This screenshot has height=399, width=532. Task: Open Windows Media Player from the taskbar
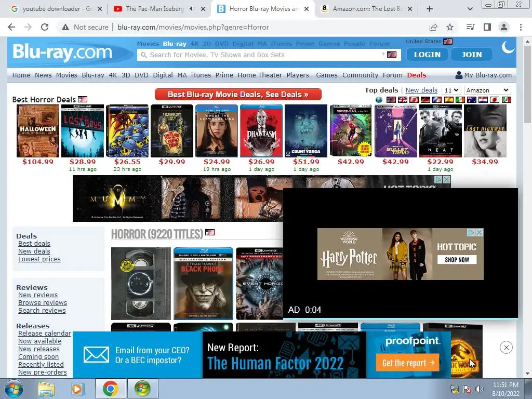pos(77,389)
